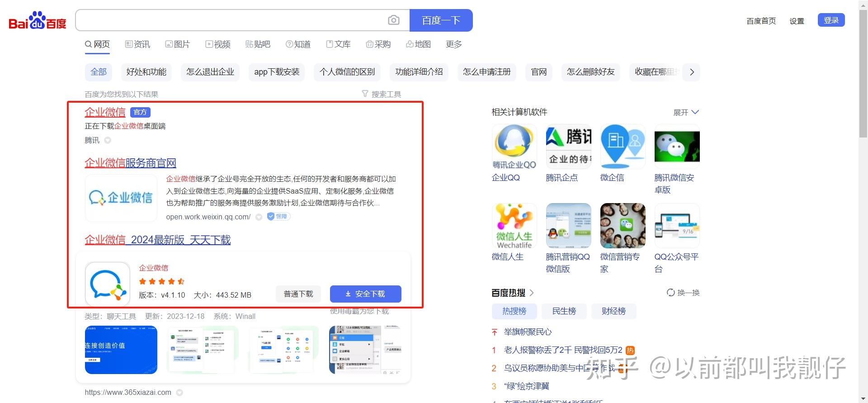Switch to 财经榜 tab

(613, 311)
